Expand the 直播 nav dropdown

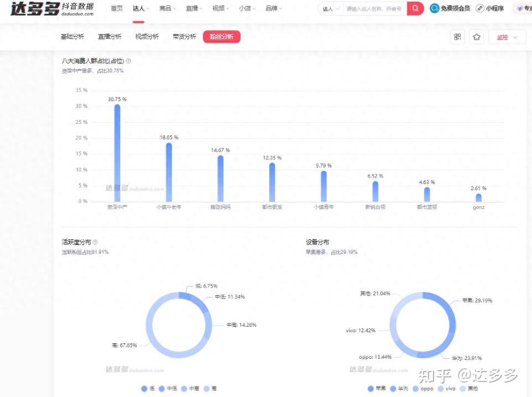[194, 8]
